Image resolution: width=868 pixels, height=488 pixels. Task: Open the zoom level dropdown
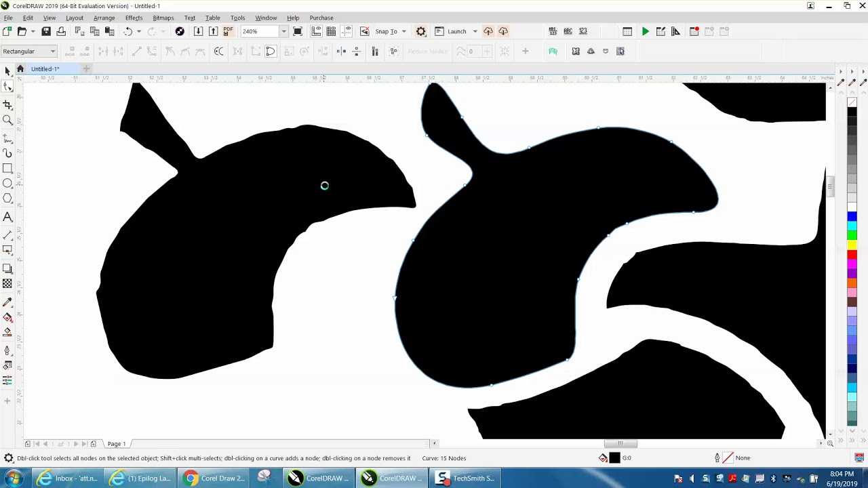pyautogui.click(x=283, y=31)
